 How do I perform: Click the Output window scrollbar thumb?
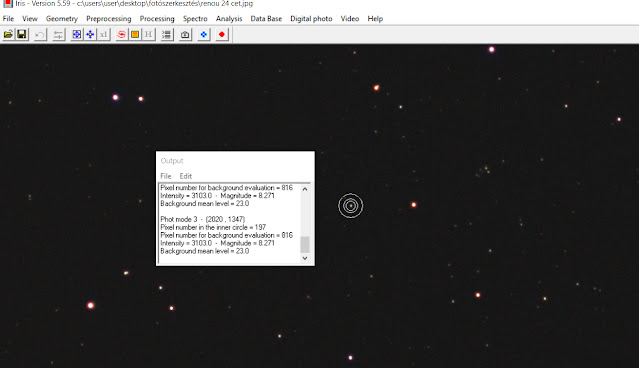[305, 245]
